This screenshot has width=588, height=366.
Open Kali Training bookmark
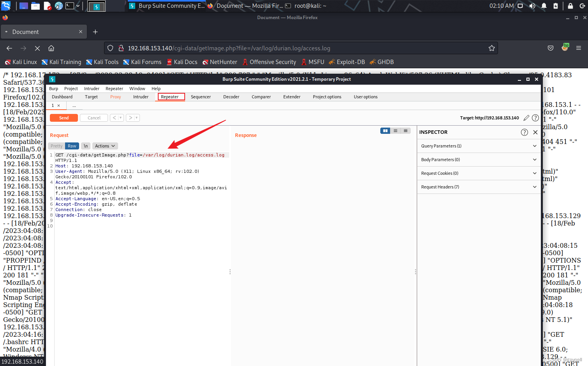62,62
